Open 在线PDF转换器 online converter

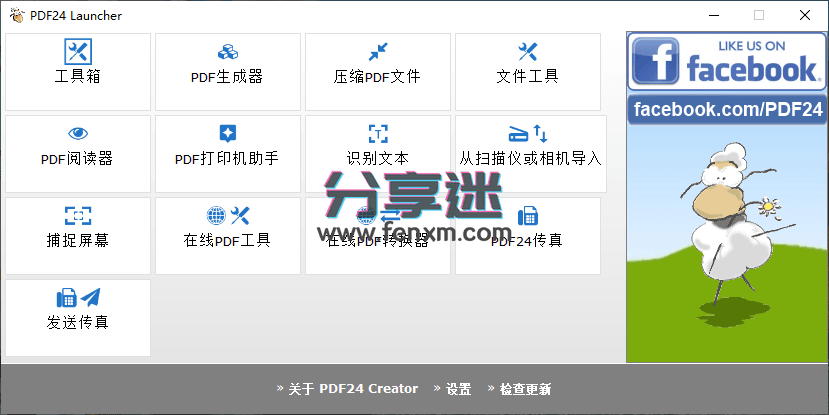(377, 235)
